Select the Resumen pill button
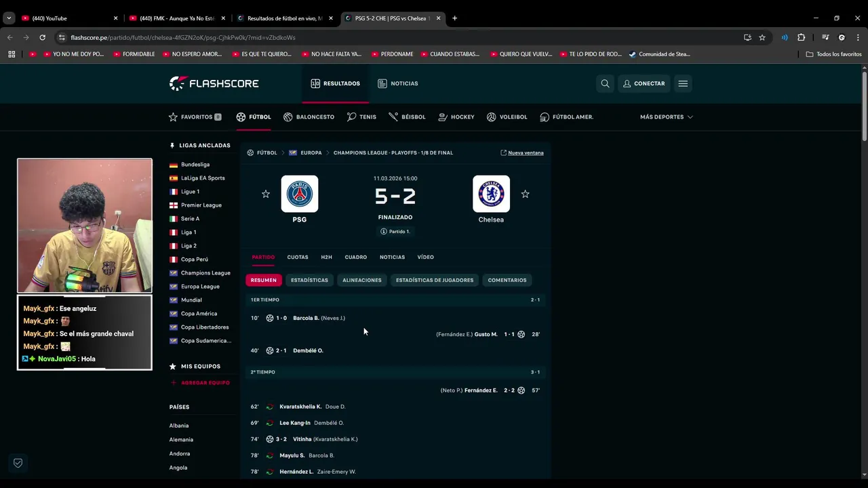The width and height of the screenshot is (868, 488). click(263, 280)
